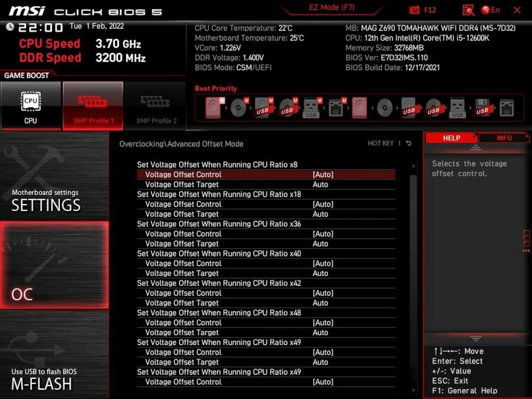Screen dimensions: 532x399
Task: Click the GAME BOOST label
Action: pyautogui.click(x=27, y=75)
